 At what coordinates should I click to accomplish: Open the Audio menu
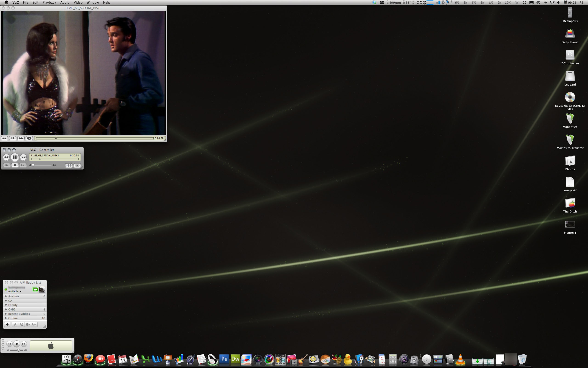click(x=65, y=3)
